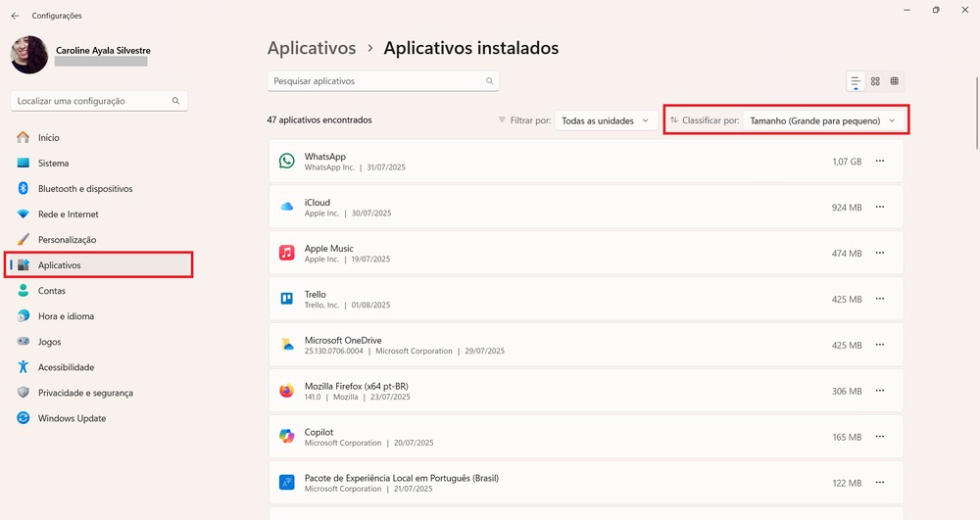980x520 pixels.
Task: Click the back arrow beside Configurações
Action: pos(15,16)
